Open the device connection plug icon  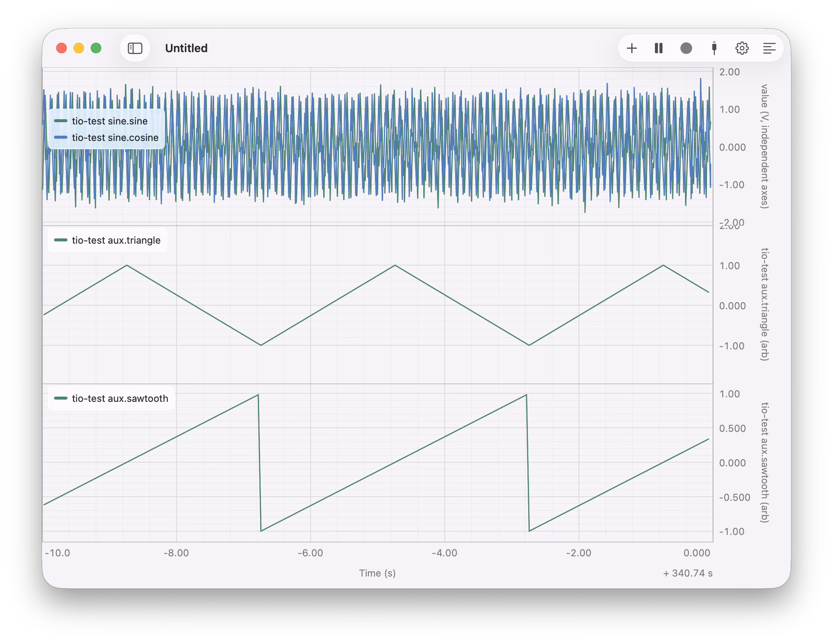[714, 48]
